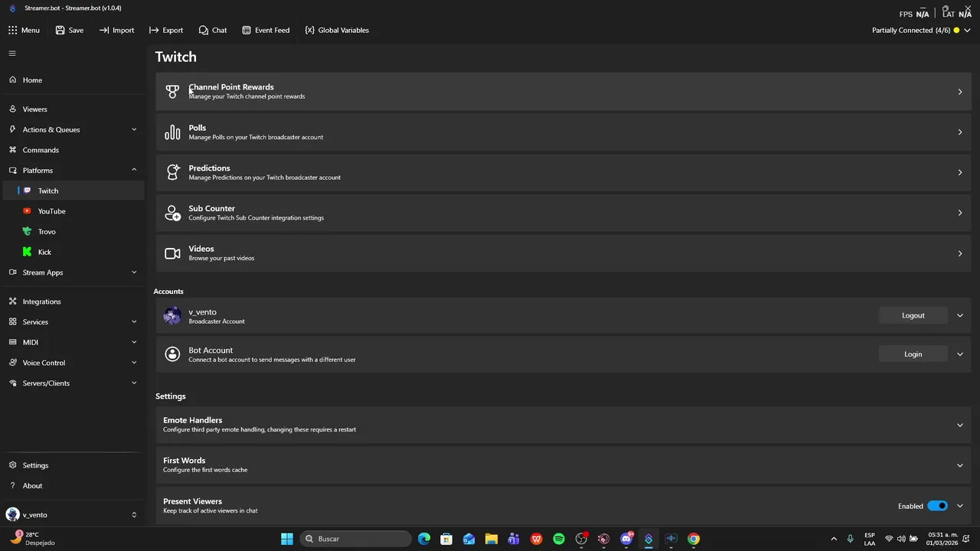Open Videos camera icon
This screenshot has width=980, height=551.
point(172,253)
